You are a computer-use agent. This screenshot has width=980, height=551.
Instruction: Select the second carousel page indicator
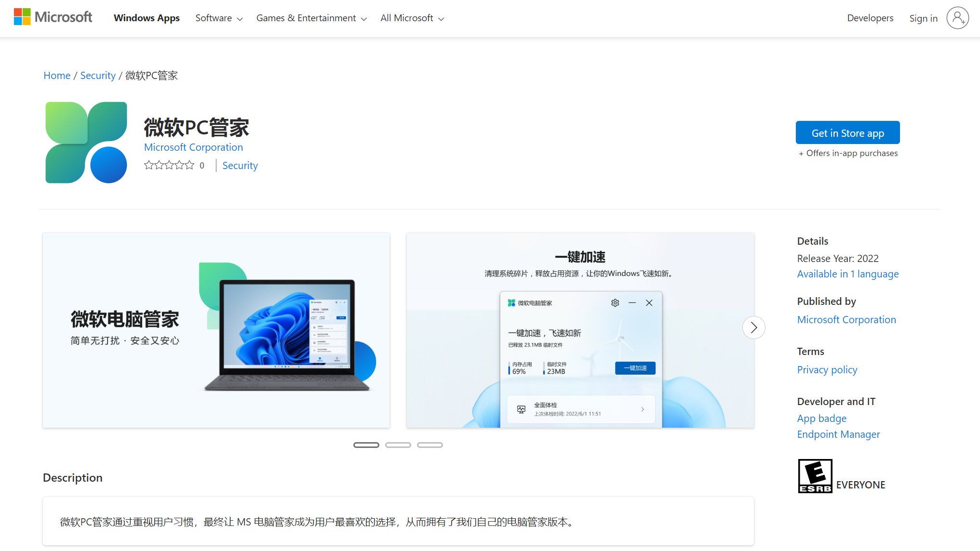point(398,445)
